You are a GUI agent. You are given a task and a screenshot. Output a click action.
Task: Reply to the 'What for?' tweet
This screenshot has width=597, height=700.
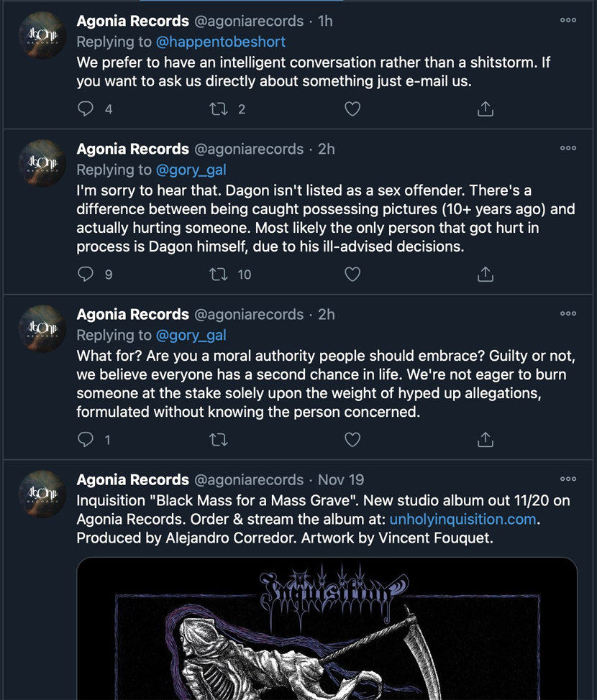click(x=86, y=440)
